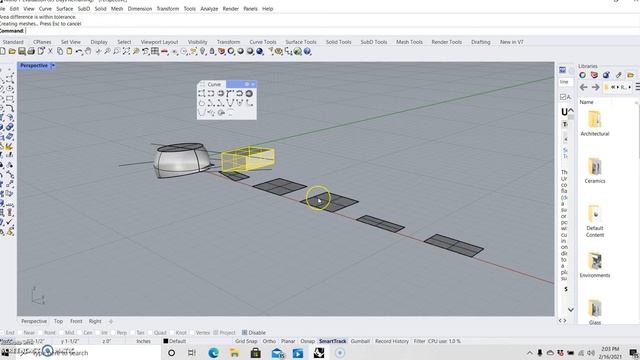Go forward with Libraries right arrow
This screenshot has width=640, height=360.
tap(596, 87)
